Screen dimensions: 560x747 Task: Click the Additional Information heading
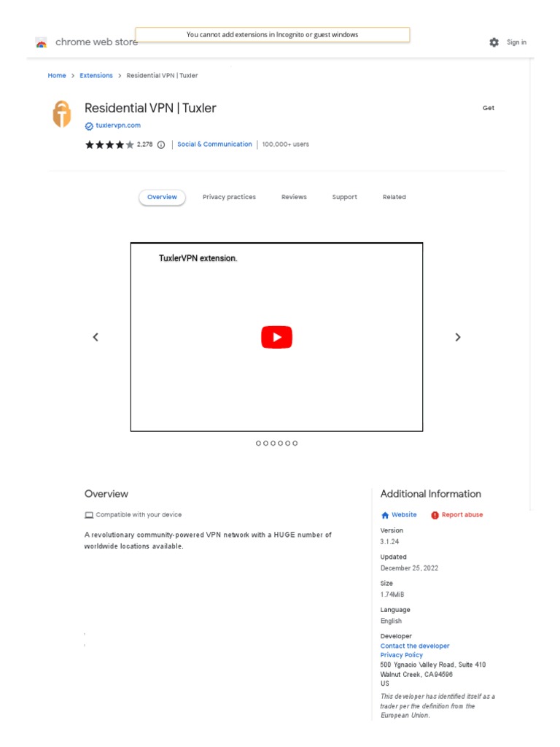431,495
